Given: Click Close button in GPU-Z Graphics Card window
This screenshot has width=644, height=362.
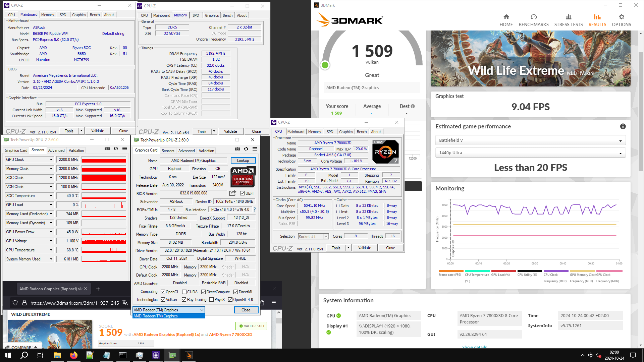Looking at the screenshot, I should [x=246, y=310].
